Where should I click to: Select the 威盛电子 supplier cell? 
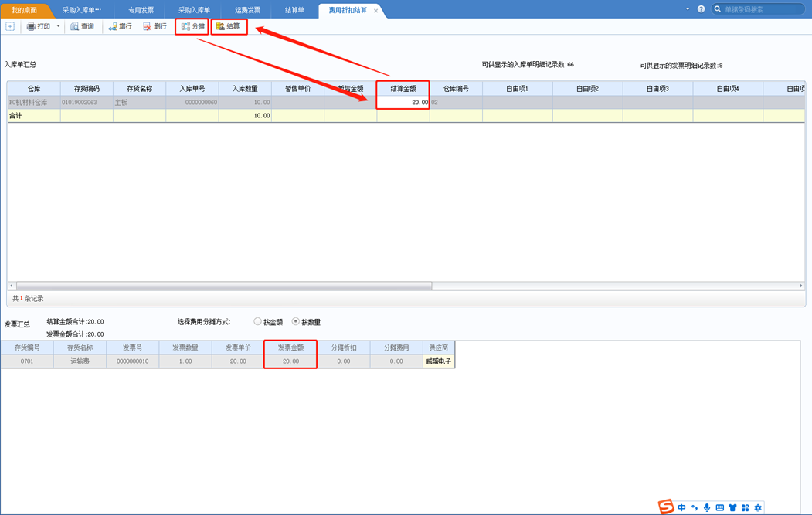tap(439, 361)
